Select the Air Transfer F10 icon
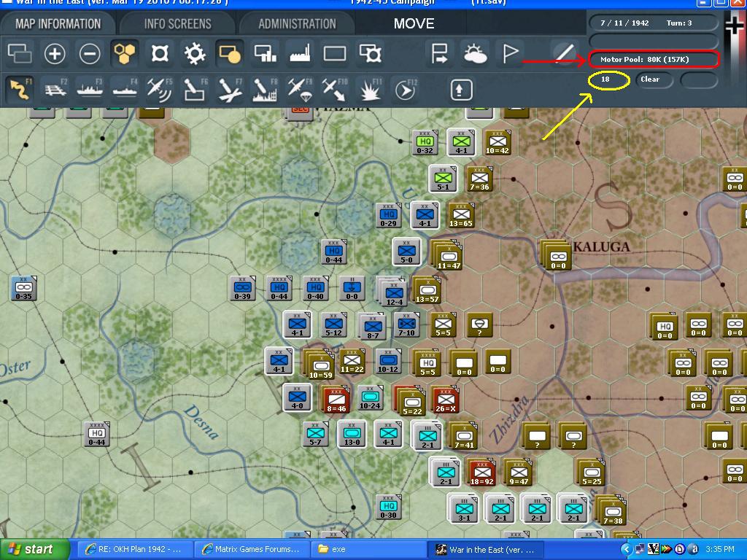The image size is (747, 560). coord(335,89)
